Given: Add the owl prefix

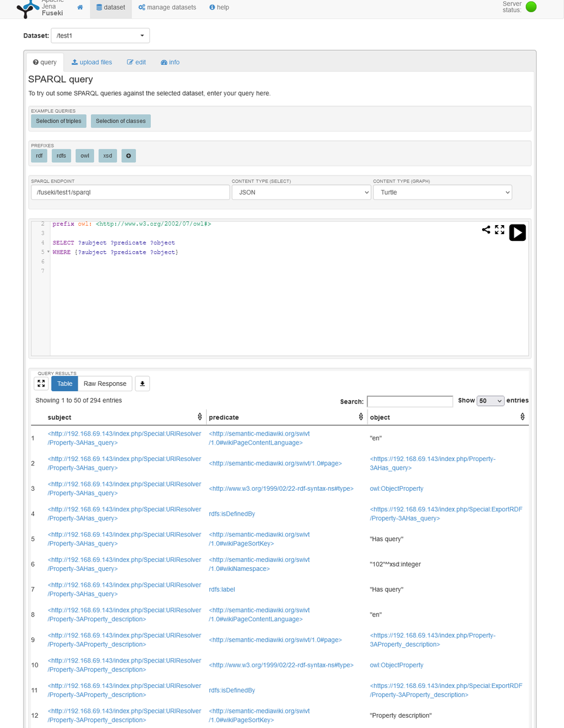Looking at the screenshot, I should [85, 156].
